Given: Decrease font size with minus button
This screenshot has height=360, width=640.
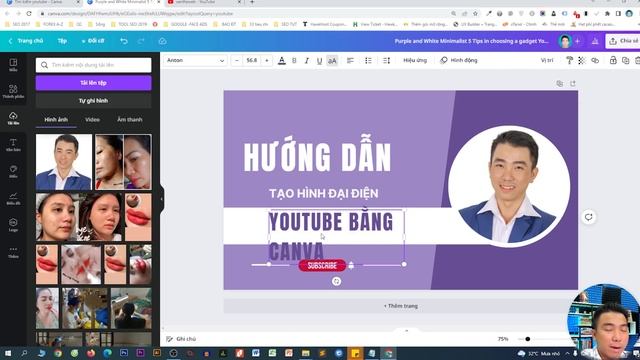Looking at the screenshot, I should (237, 60).
